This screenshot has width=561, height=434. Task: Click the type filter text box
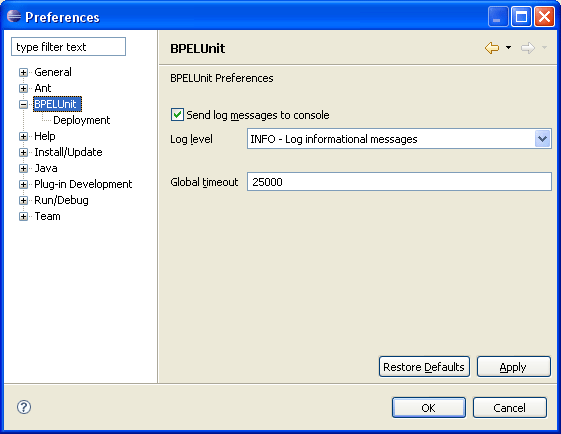pos(68,47)
